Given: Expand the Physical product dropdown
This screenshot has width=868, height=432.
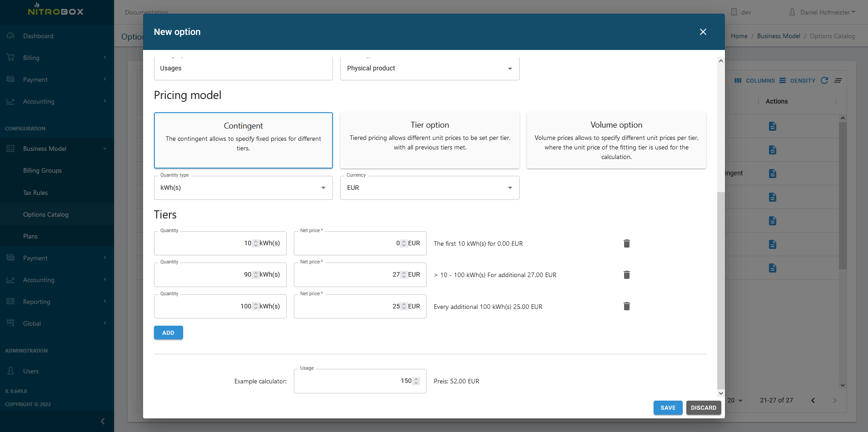Looking at the screenshot, I should (509, 68).
